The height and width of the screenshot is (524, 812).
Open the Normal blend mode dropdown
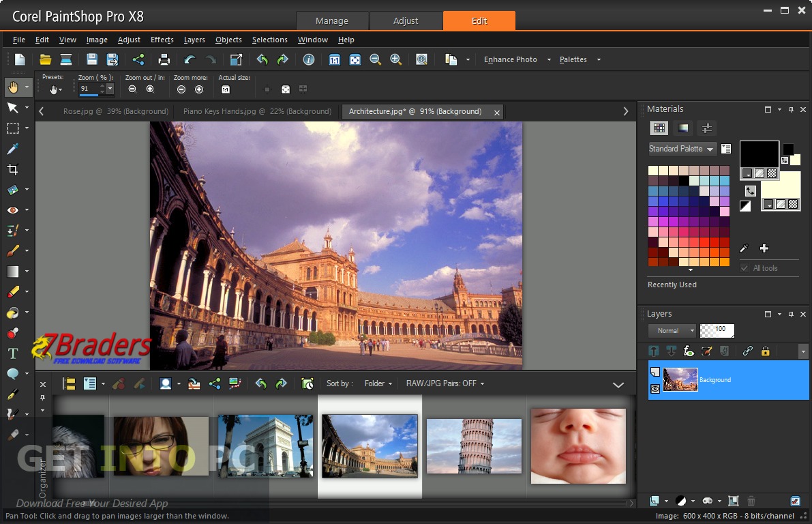672,331
